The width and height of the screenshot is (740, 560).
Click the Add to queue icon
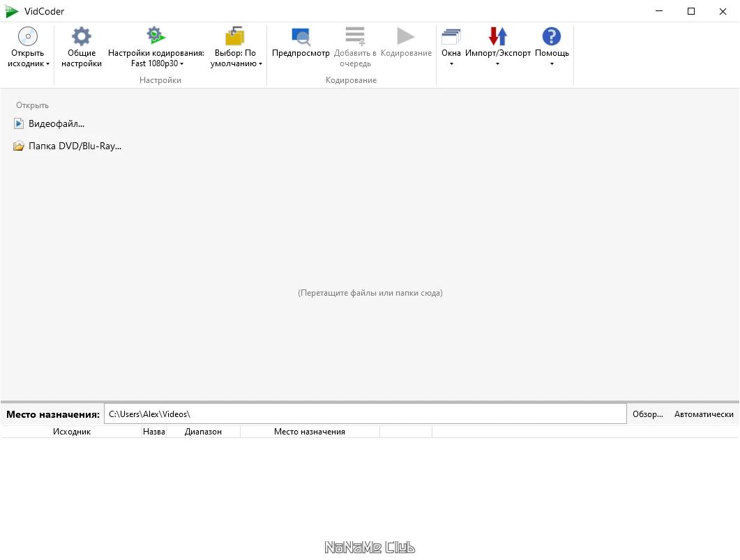pos(355,36)
